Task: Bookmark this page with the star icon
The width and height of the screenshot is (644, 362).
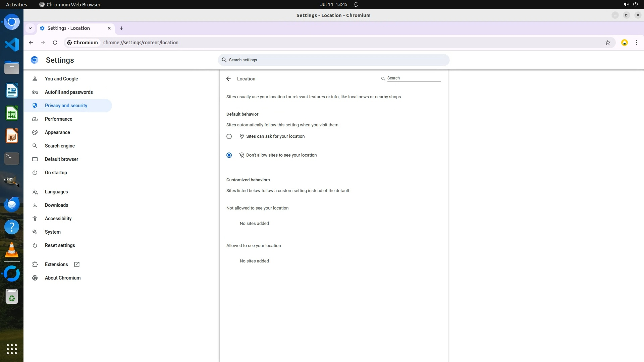Action: point(607,43)
